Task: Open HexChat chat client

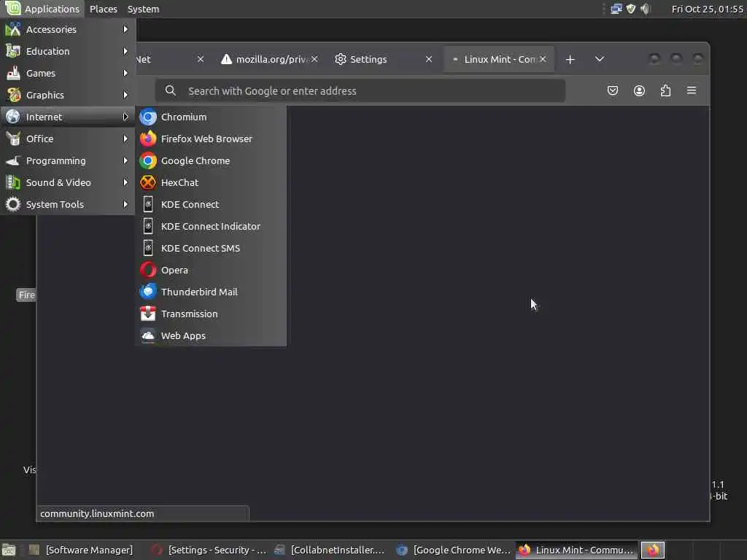Action: [211, 182]
